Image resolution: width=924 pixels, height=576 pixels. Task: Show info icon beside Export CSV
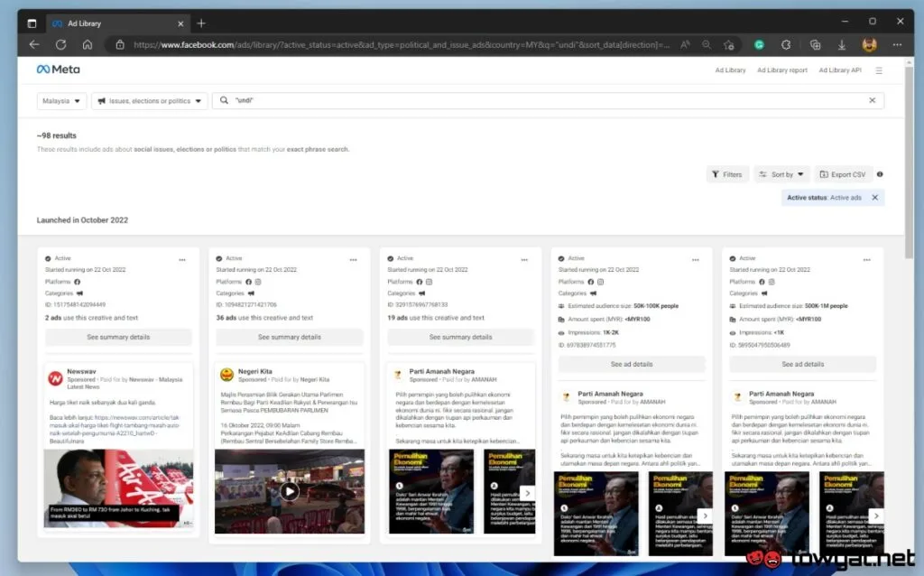point(880,174)
